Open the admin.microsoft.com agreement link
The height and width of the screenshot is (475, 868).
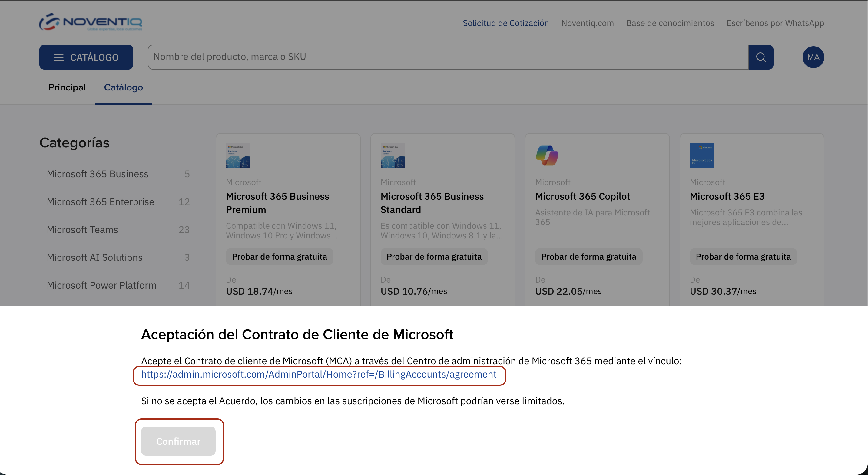[x=319, y=374]
